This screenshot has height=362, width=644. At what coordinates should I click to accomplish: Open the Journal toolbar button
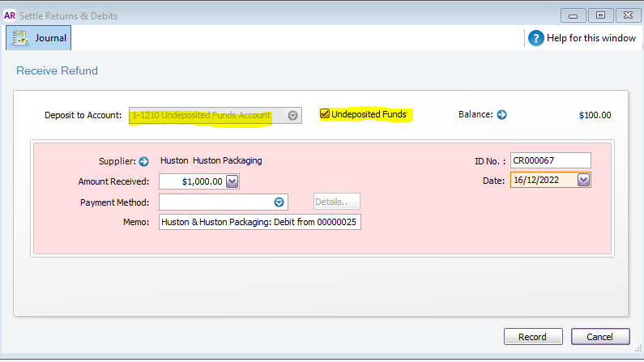39,38
